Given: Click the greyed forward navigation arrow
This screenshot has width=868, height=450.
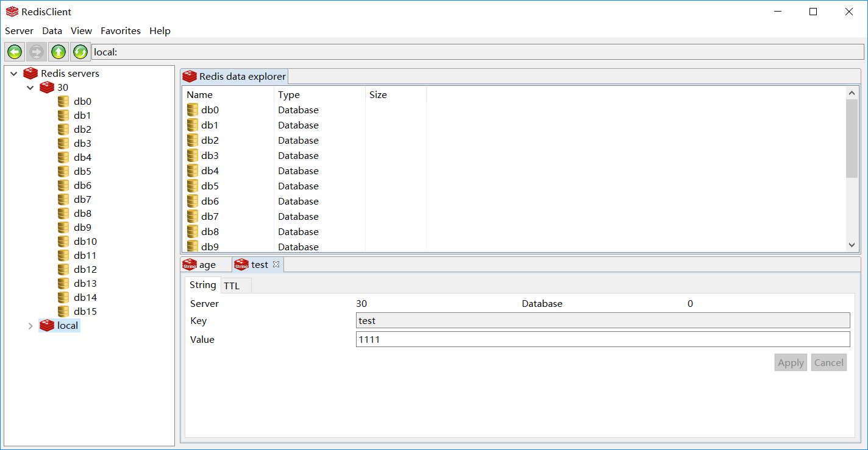Looking at the screenshot, I should click(37, 52).
